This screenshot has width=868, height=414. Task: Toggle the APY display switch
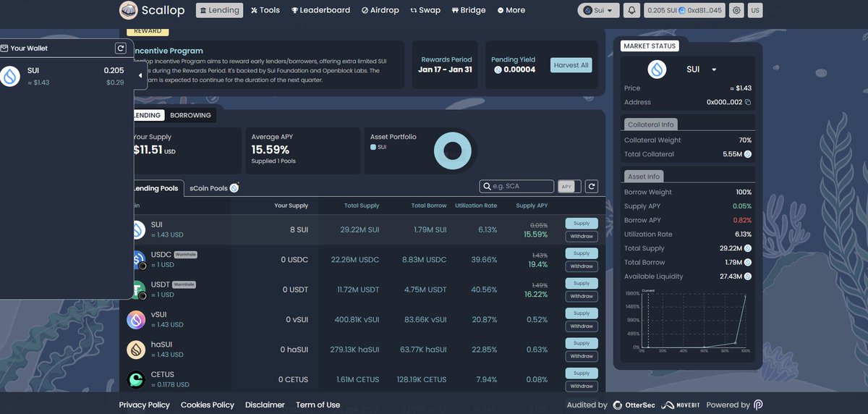click(x=569, y=187)
